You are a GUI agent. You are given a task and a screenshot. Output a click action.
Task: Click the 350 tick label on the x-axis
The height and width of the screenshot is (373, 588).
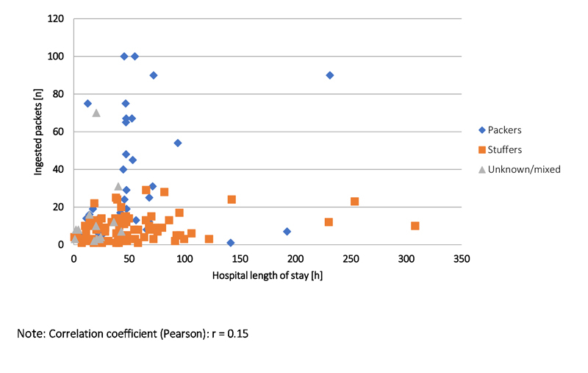tap(462, 259)
